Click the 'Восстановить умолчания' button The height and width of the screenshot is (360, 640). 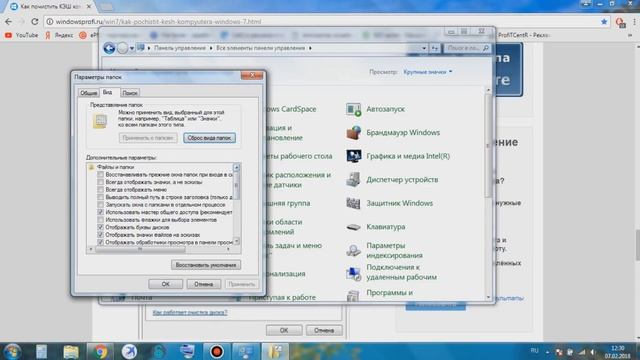pos(206,265)
